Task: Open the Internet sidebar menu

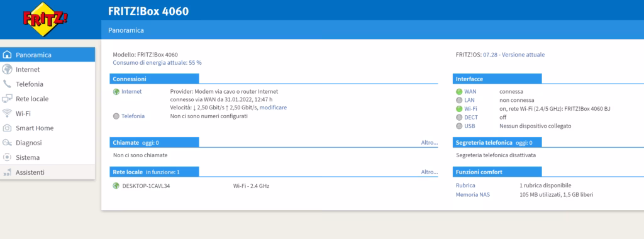Action: (x=48, y=69)
